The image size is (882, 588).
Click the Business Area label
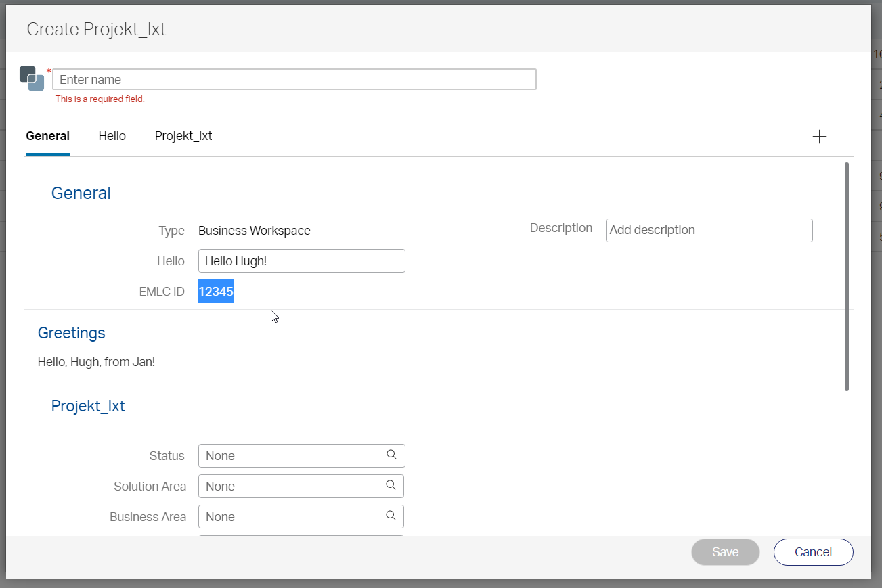(148, 517)
